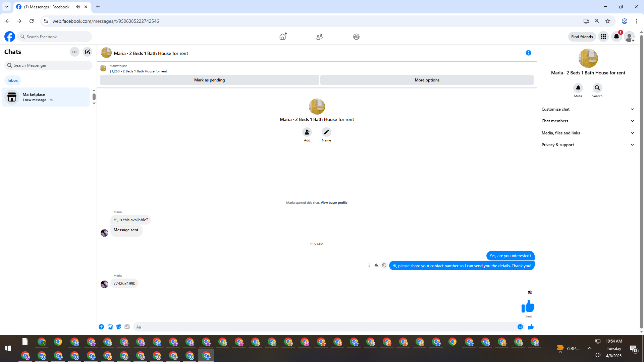The width and height of the screenshot is (644, 362).
Task: Expand Chat members section
Action: point(588,121)
